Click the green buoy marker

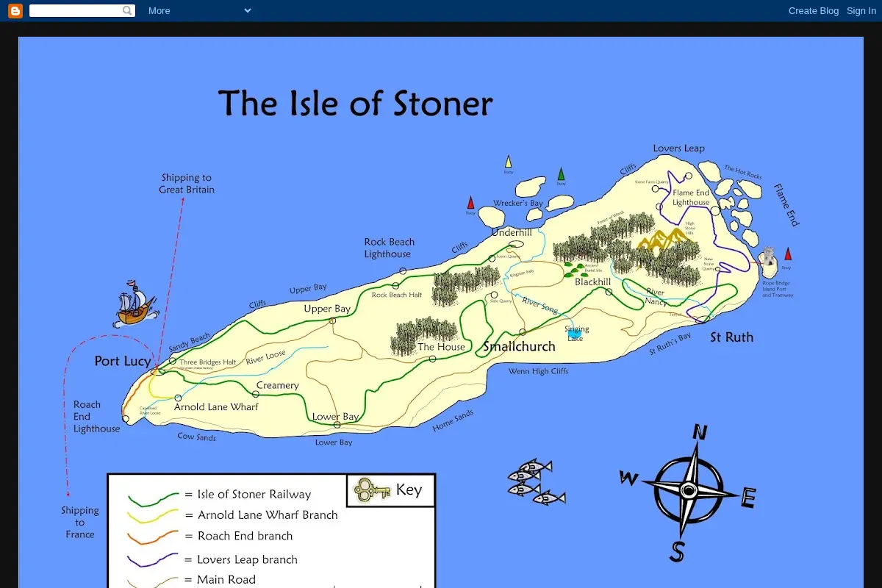pyautogui.click(x=561, y=173)
